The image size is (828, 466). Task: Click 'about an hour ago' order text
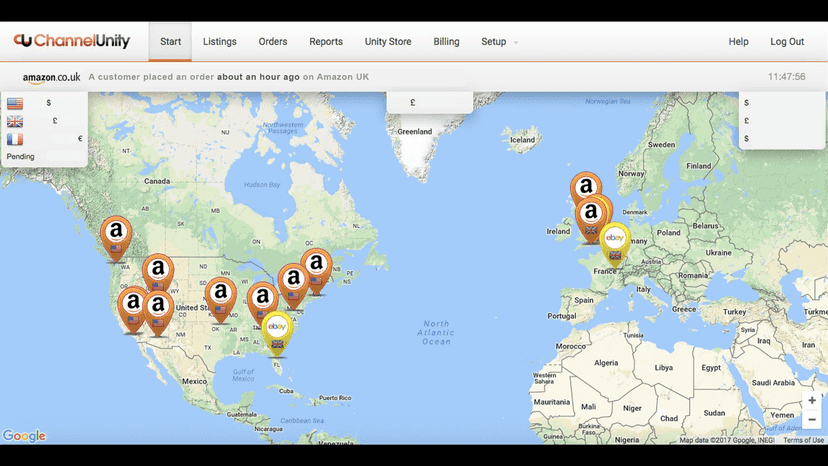(x=258, y=77)
